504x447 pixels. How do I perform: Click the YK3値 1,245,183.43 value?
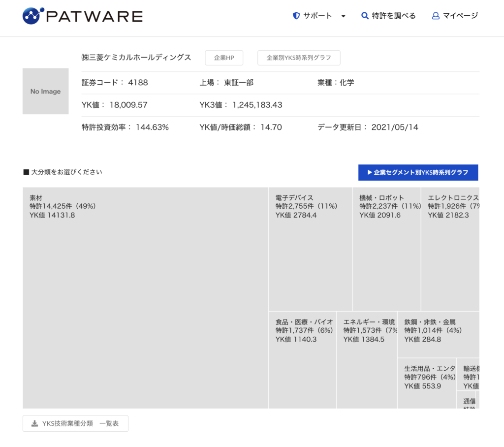point(257,105)
